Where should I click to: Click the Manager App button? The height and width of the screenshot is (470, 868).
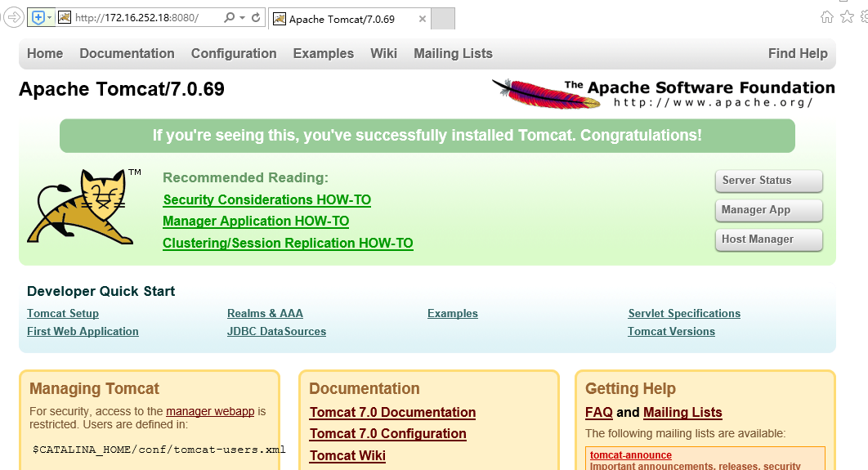click(769, 210)
